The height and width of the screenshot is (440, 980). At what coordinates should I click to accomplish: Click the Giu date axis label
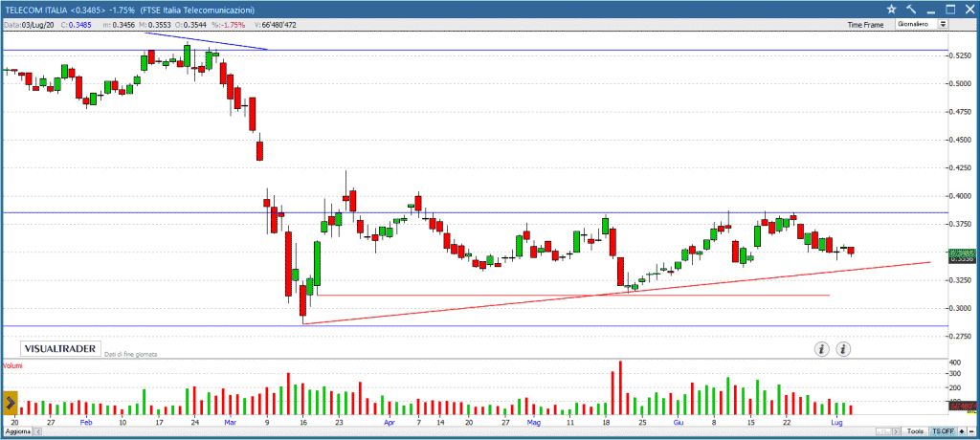(x=678, y=422)
